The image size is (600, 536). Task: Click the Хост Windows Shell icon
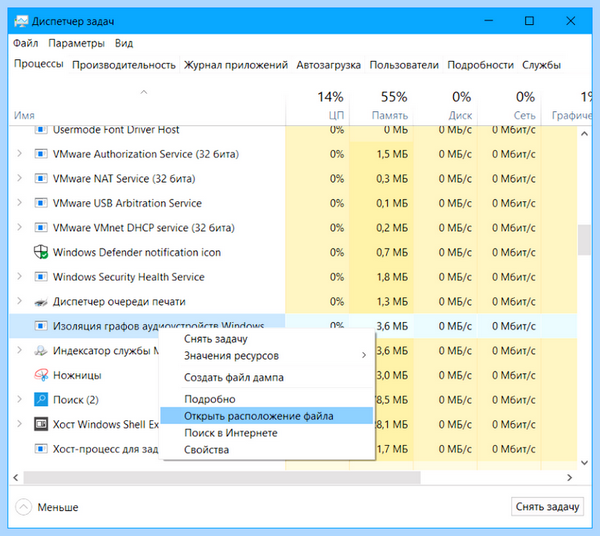41,424
